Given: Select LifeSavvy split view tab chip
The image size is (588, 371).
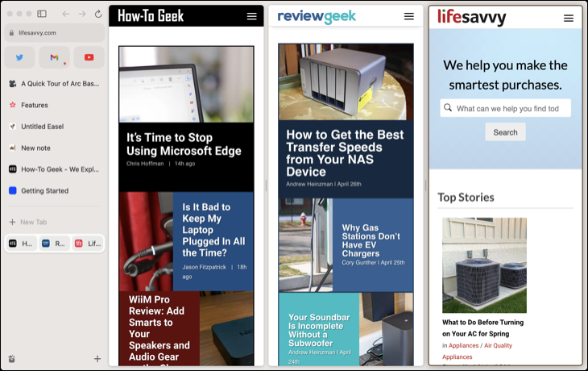Looking at the screenshot, I should tap(87, 244).
